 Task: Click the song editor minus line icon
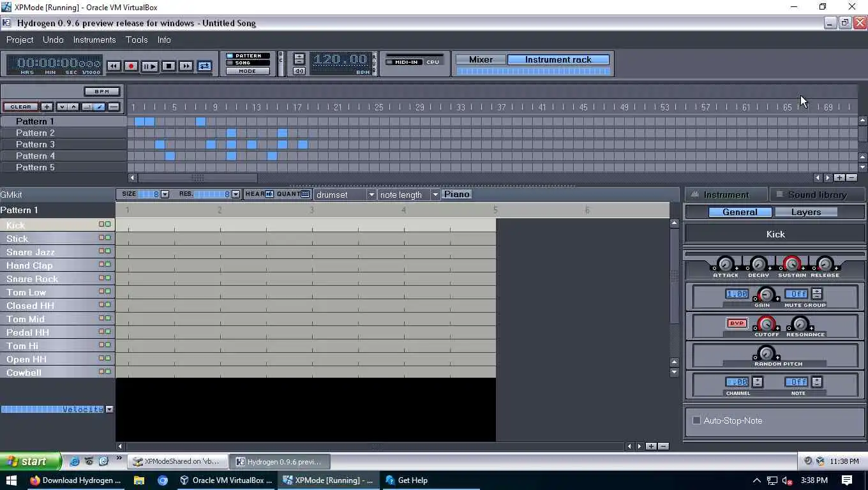114,107
